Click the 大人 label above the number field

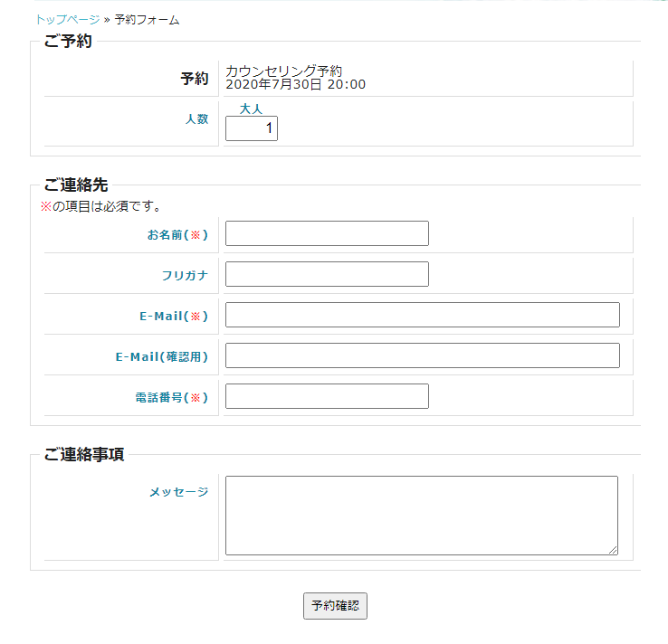(251, 109)
